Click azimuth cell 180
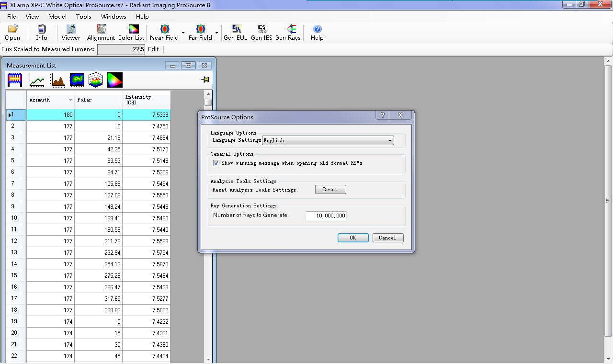This screenshot has height=364, width=613. coord(50,115)
